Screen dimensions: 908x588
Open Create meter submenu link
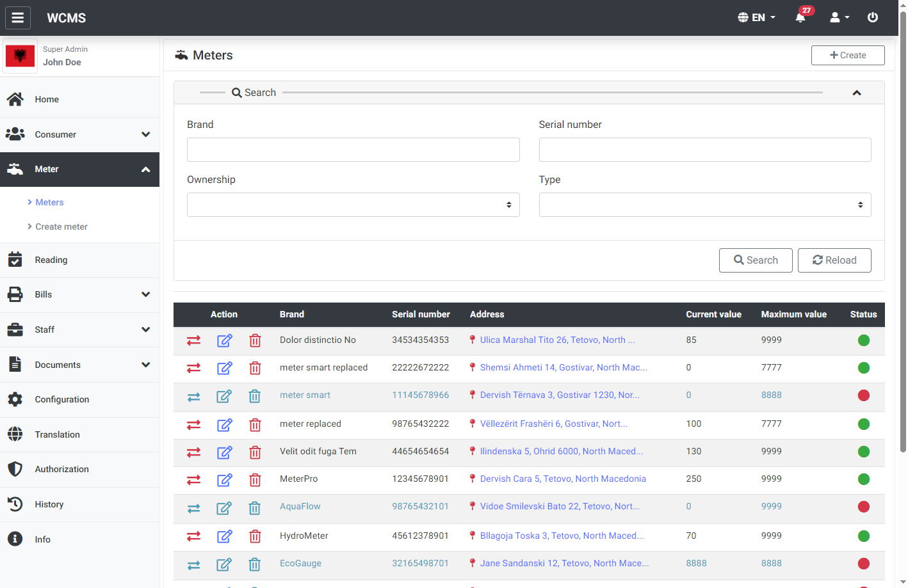coord(61,226)
